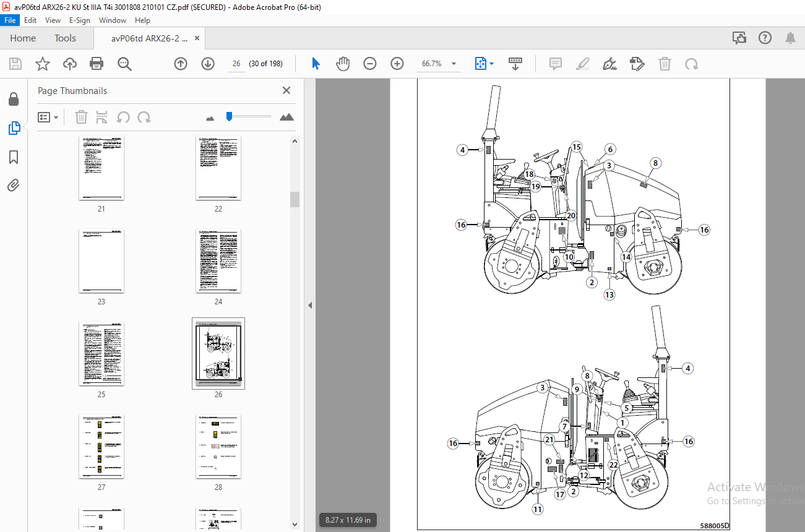Go to previous page arrow
This screenshot has height=532, width=805.
click(x=181, y=64)
